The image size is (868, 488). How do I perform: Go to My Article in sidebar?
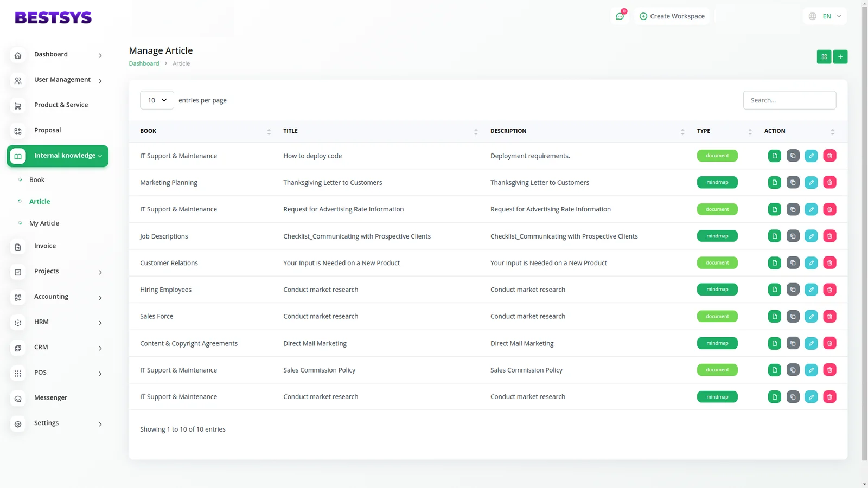coord(44,223)
